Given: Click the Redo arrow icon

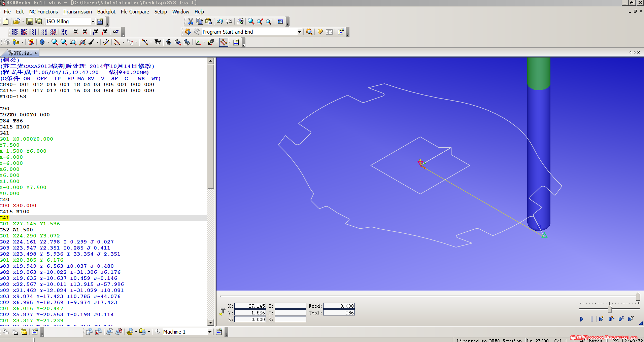Looking at the screenshot, I should pyautogui.click(x=229, y=22).
